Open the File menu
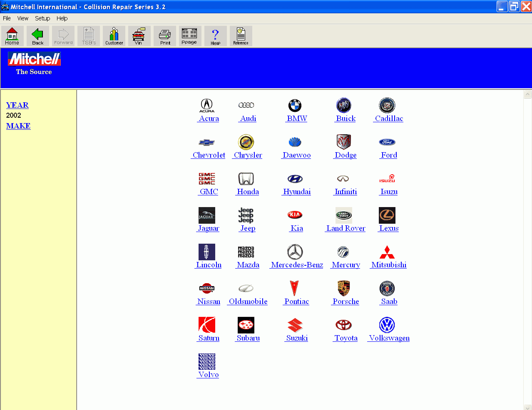Viewport: 532px width, 410px height. 7,18
